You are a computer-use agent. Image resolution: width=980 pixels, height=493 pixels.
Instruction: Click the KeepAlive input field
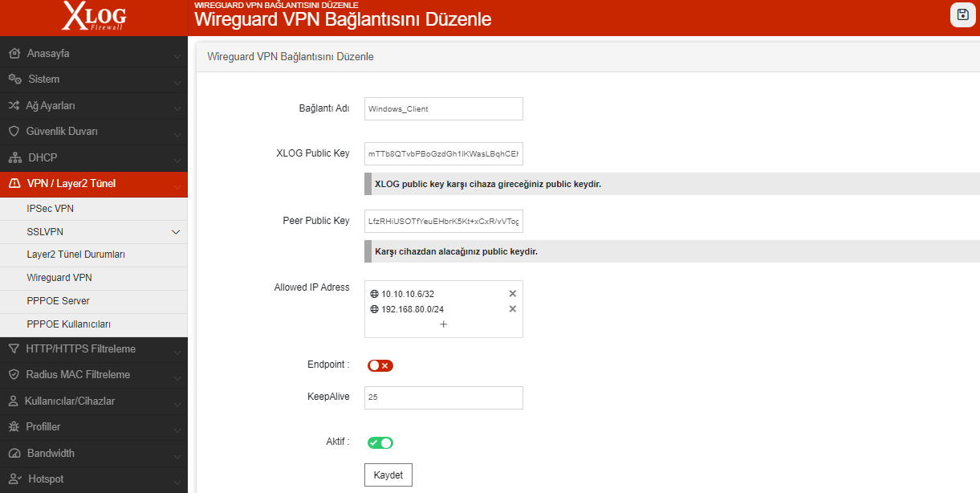pyautogui.click(x=444, y=397)
